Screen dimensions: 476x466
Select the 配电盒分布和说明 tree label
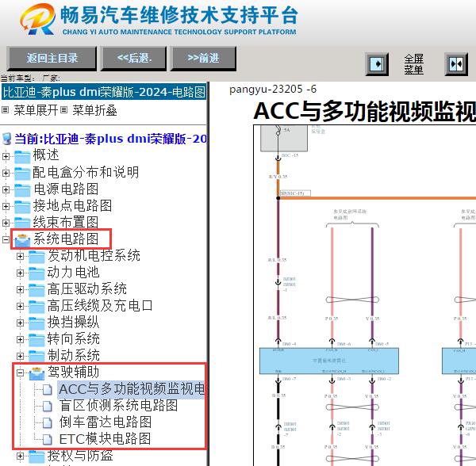pyautogui.click(x=86, y=172)
